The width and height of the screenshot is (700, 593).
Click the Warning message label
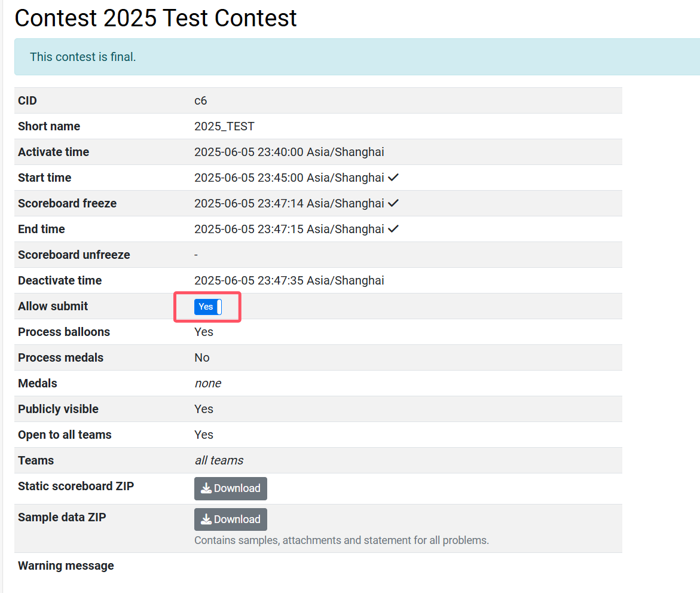coord(66,566)
